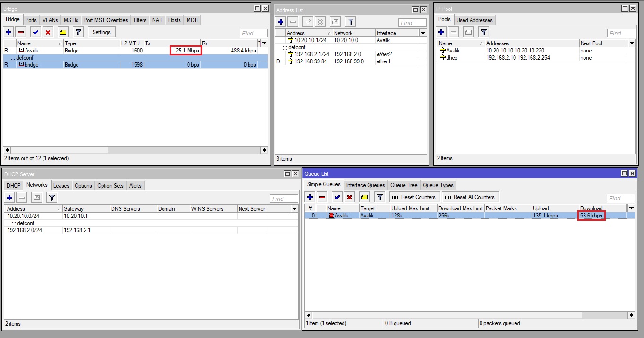
Task: Open filter funnel in IP Pool window
Action: [483, 32]
